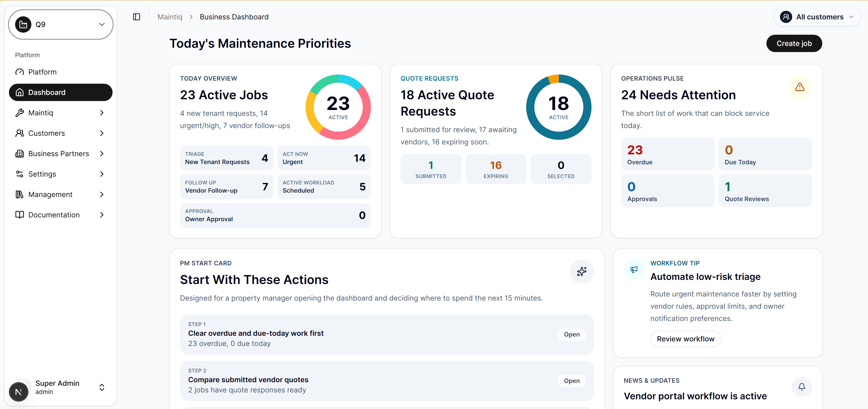Click the Settings sliders icon
The height and width of the screenshot is (409, 868).
(20, 174)
